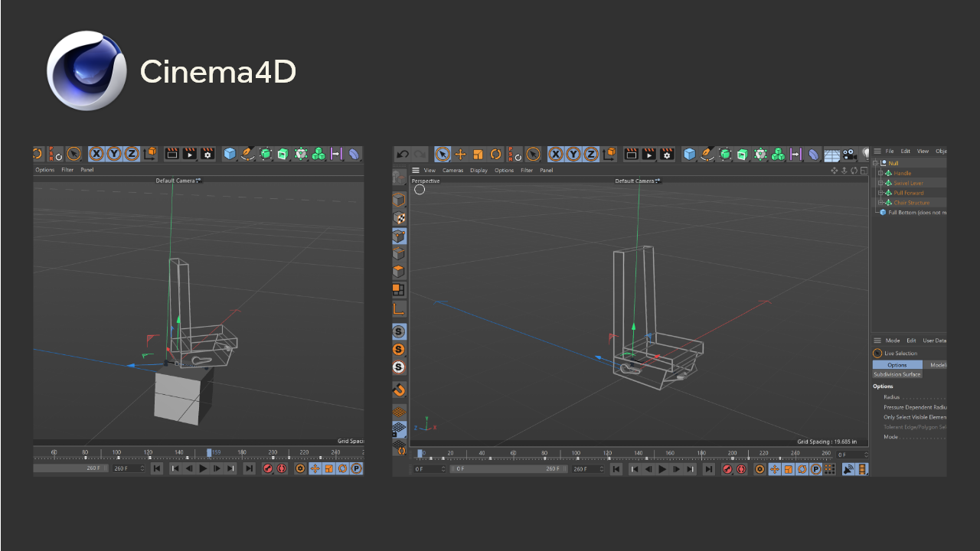
Task: Select the Options tab in Attribute Manager
Action: tap(897, 365)
